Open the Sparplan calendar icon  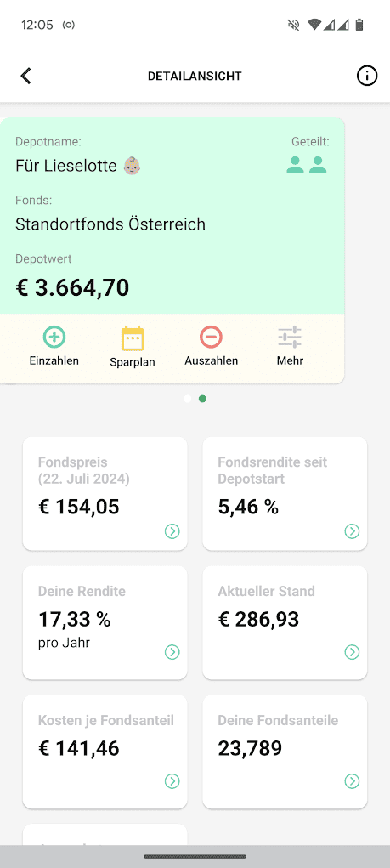tap(133, 338)
